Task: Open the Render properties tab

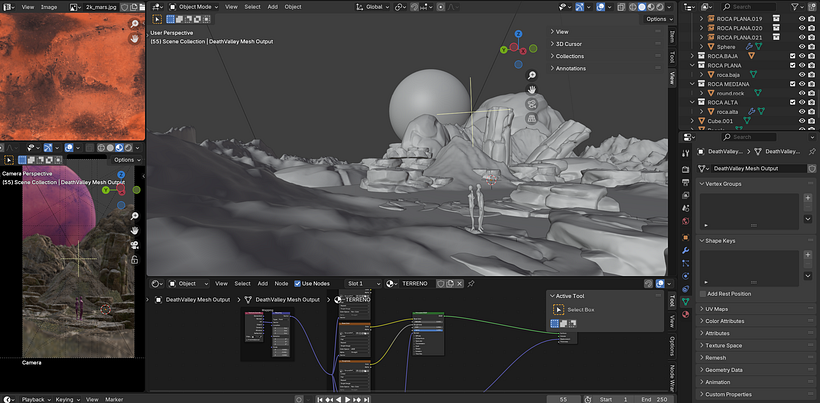Action: pyautogui.click(x=686, y=169)
